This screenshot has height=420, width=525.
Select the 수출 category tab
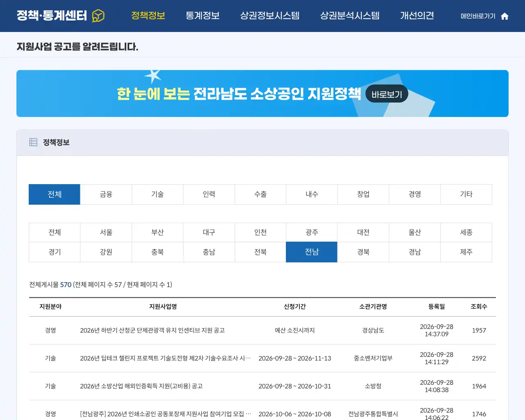point(260,194)
